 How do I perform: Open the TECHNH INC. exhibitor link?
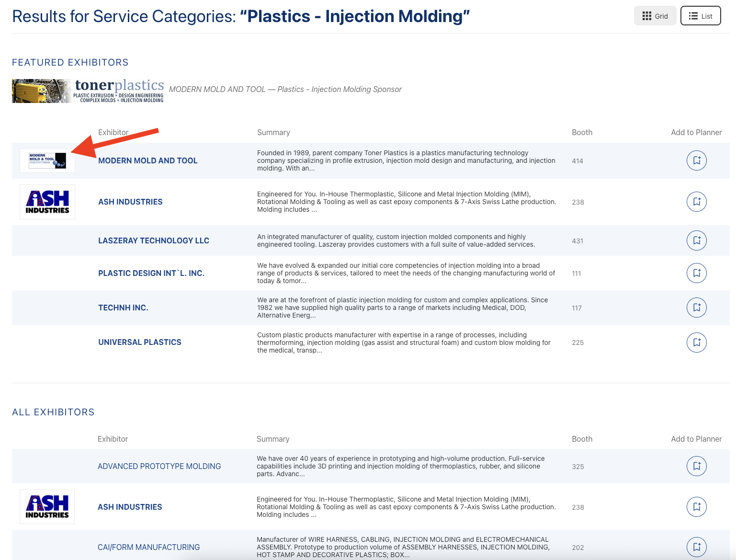(x=123, y=308)
